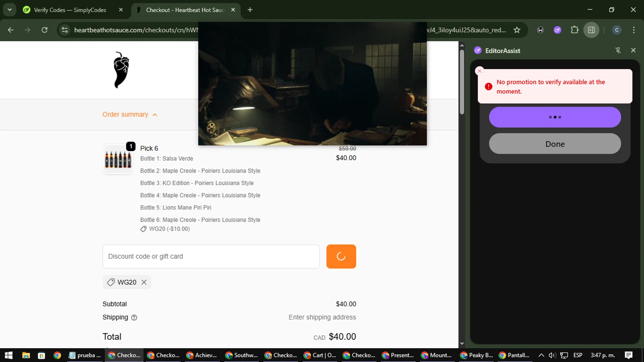This screenshot has width=644, height=362.
Task: Open the browser extensions puzzle menu
Action: pos(574,30)
